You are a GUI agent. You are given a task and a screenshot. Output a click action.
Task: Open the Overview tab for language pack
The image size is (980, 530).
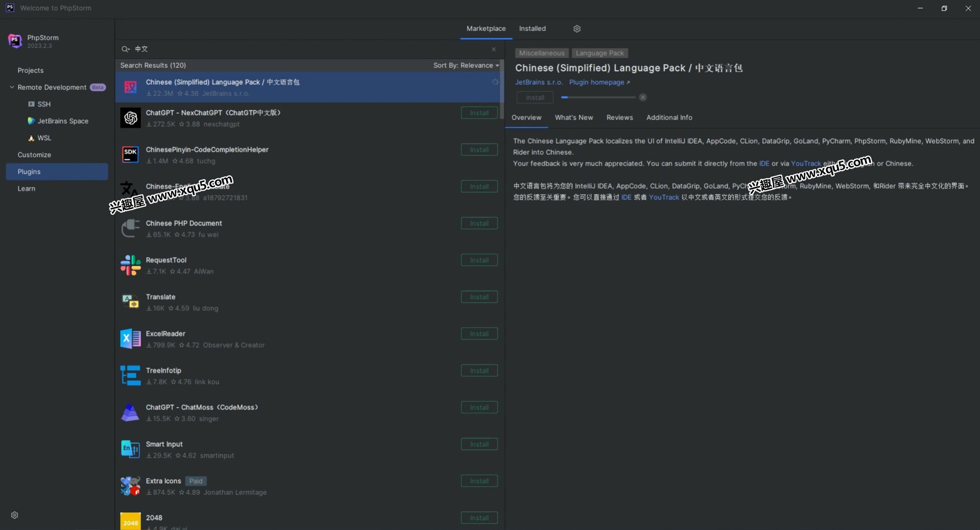pyautogui.click(x=527, y=117)
